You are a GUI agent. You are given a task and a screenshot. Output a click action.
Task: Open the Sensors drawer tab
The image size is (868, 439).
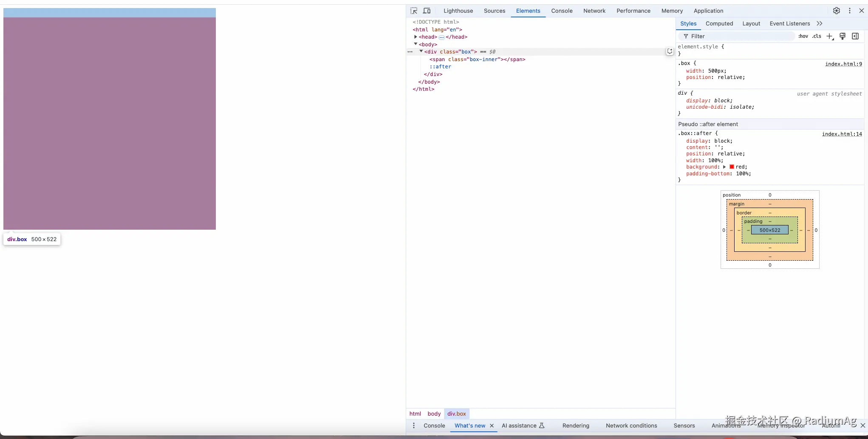684,425
